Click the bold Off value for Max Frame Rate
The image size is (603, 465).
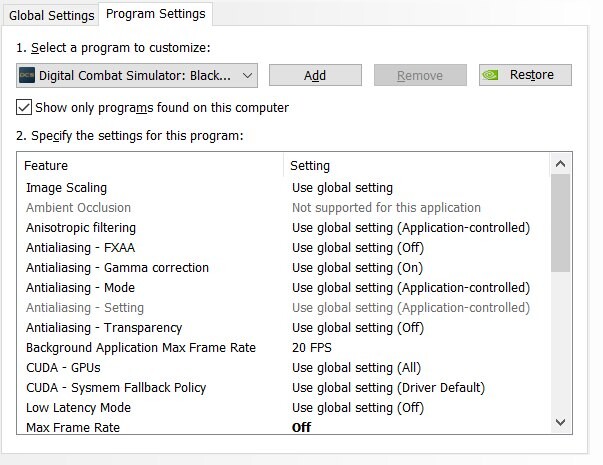coord(302,427)
